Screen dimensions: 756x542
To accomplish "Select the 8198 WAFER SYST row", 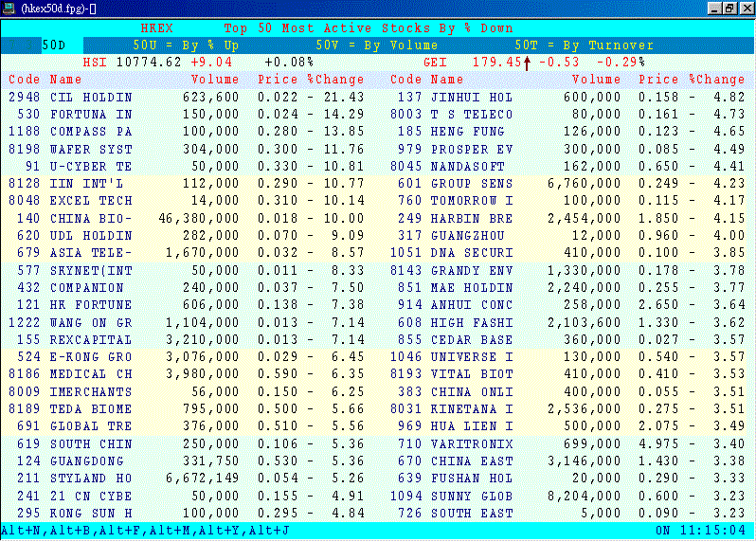I will 186,149.
